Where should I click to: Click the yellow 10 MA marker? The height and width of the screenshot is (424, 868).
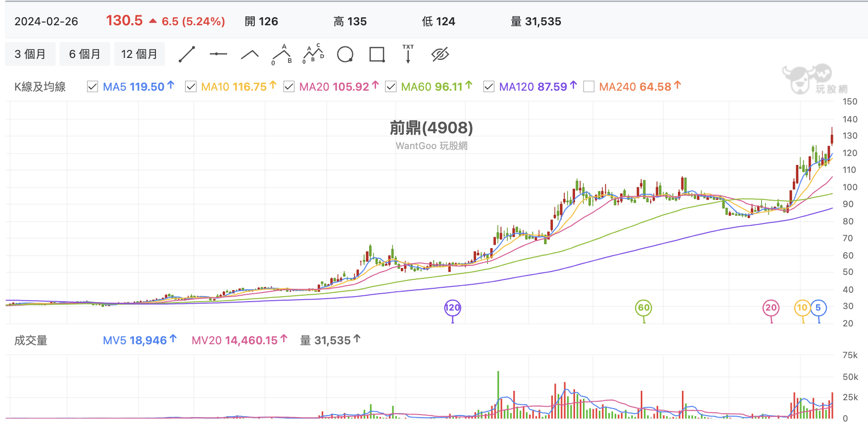pos(802,308)
